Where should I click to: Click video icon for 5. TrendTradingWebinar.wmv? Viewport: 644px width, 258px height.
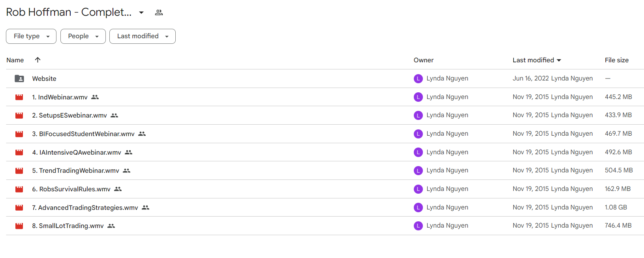[19, 170]
